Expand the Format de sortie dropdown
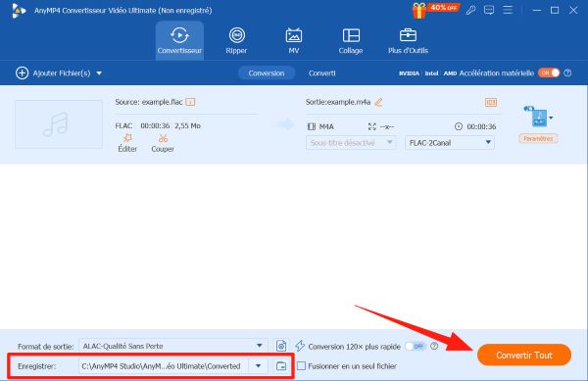 [x=259, y=346]
